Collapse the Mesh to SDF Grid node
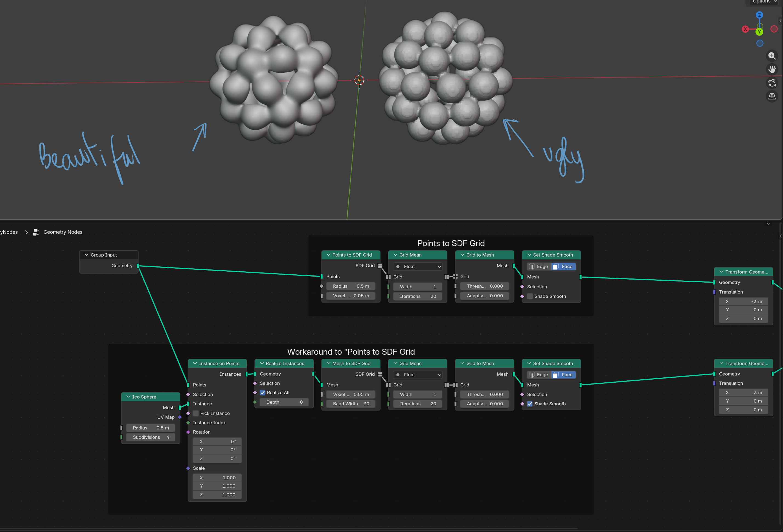The width and height of the screenshot is (783, 532). [x=328, y=363]
